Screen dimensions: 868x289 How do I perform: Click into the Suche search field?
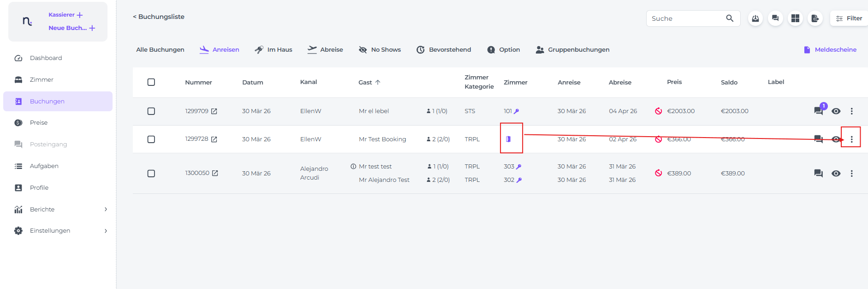[x=685, y=18]
